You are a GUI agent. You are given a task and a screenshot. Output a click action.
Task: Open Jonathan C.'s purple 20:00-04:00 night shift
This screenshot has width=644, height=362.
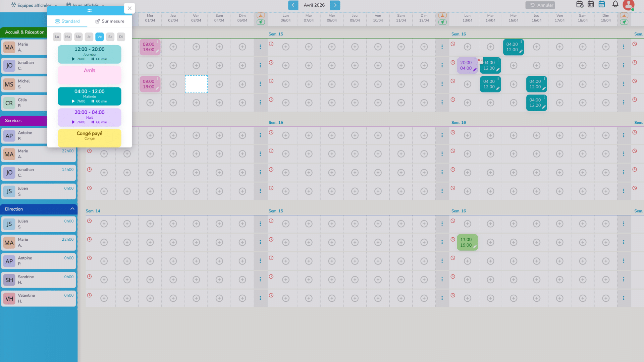tap(467, 65)
